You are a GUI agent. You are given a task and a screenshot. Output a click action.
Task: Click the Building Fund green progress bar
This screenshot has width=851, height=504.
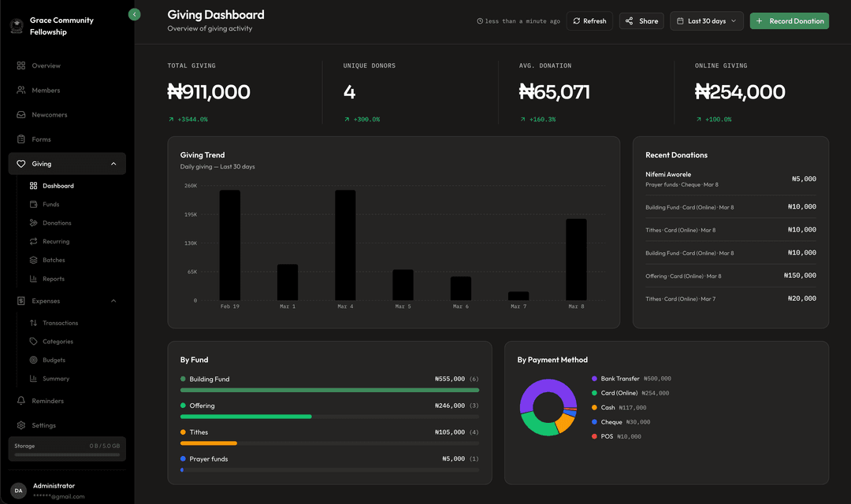329,390
